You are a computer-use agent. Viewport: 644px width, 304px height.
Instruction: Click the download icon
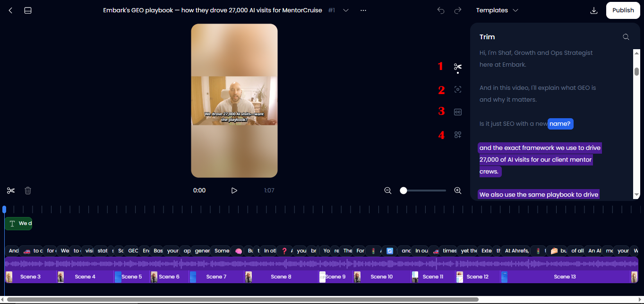click(594, 10)
